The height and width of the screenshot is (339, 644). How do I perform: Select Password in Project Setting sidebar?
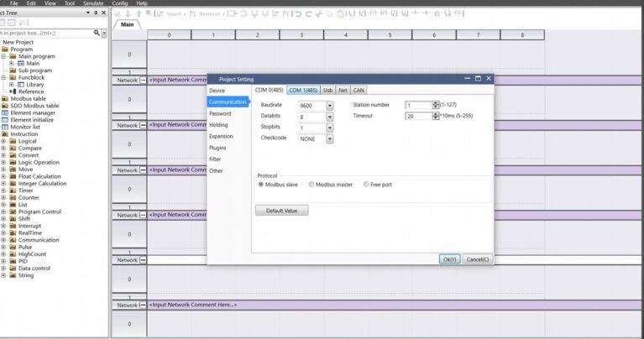[220, 113]
